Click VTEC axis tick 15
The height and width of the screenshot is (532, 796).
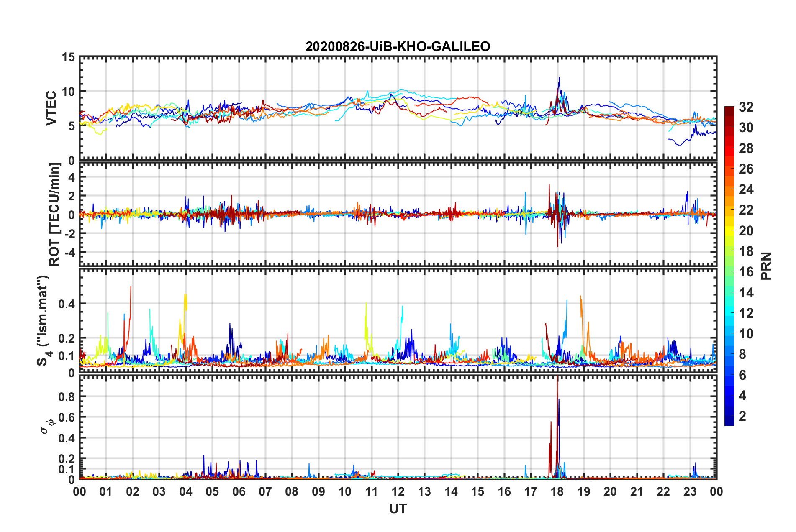pos(68,57)
